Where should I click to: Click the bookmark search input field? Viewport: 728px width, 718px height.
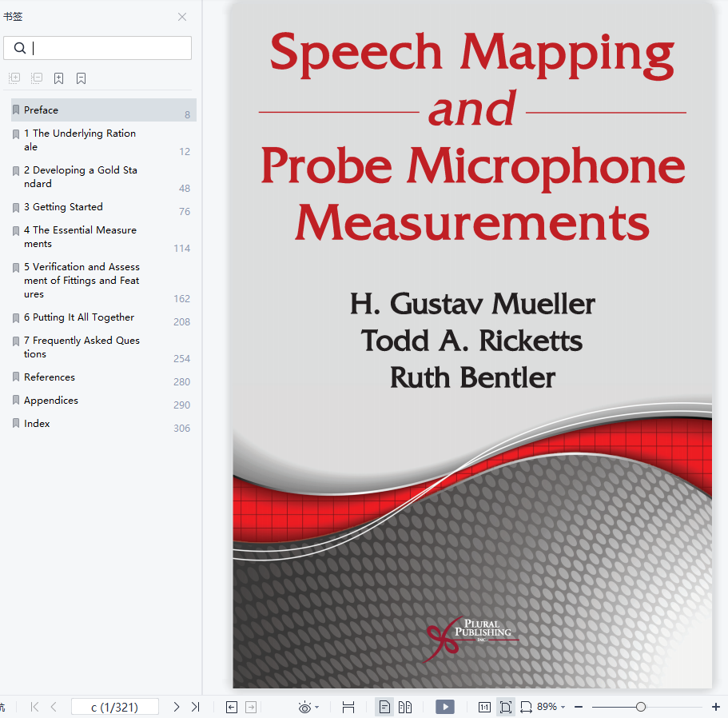(97, 48)
